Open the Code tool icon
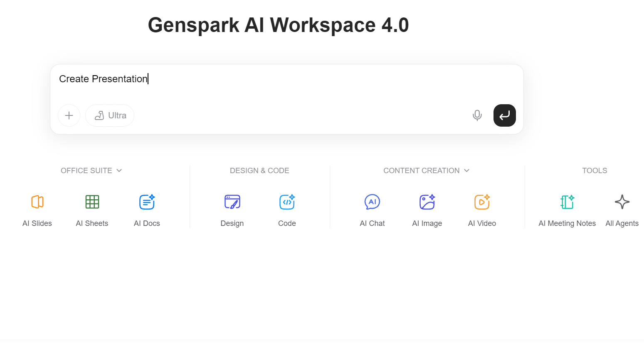The width and height of the screenshot is (644, 343). [287, 202]
